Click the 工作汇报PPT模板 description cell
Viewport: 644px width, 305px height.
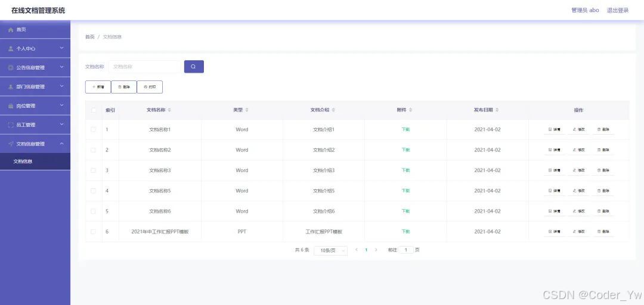point(324,232)
